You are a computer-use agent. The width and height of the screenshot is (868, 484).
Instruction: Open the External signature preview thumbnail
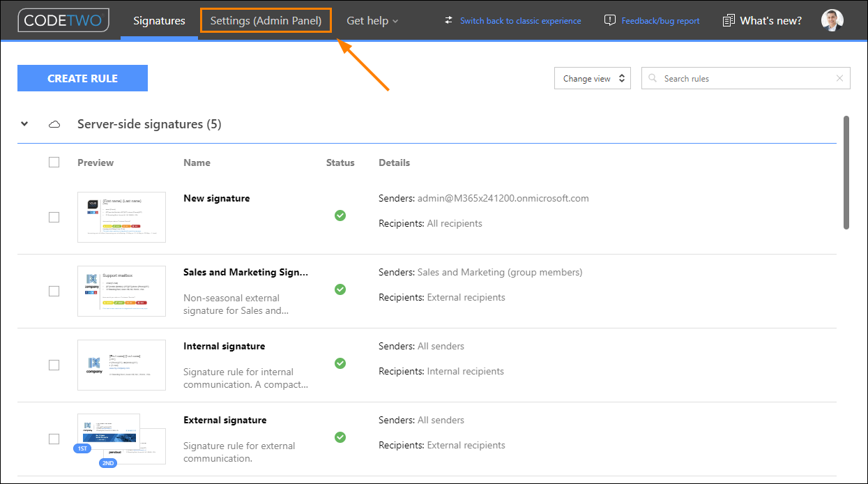point(121,439)
